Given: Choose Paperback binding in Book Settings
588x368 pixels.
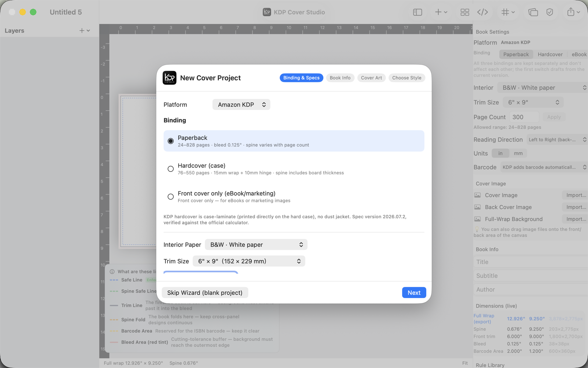Looking at the screenshot, I should [x=516, y=54].
